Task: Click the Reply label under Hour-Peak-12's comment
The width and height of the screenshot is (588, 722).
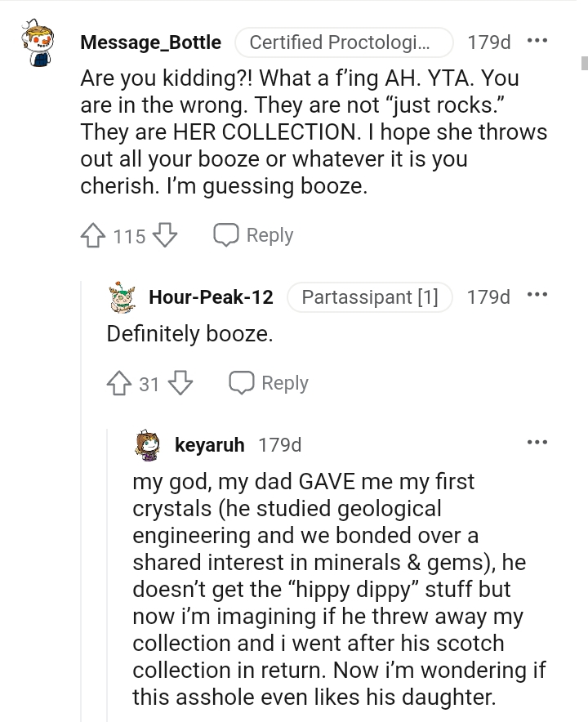Action: (285, 382)
